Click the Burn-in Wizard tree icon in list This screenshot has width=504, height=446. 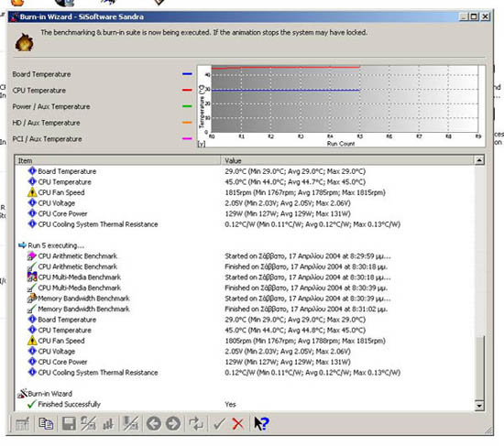pyautogui.click(x=22, y=394)
